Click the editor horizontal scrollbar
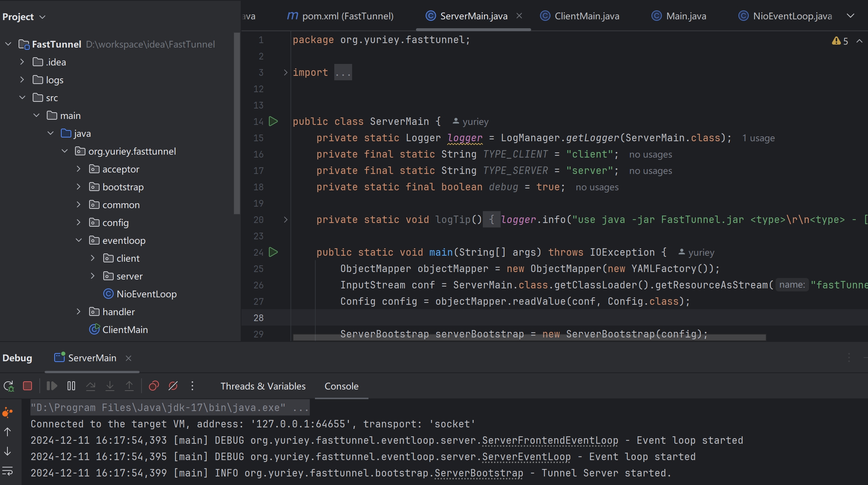This screenshot has width=868, height=485. point(529,337)
